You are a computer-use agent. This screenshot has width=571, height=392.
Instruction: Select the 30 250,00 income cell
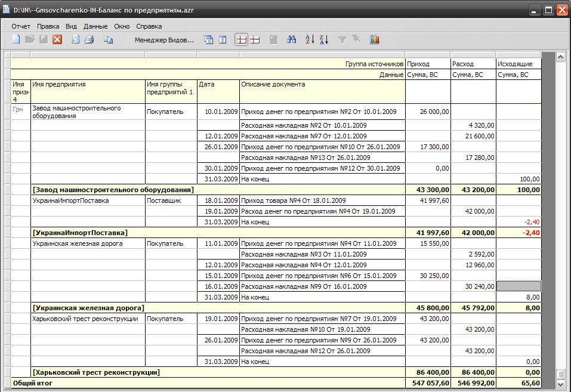tap(428, 276)
